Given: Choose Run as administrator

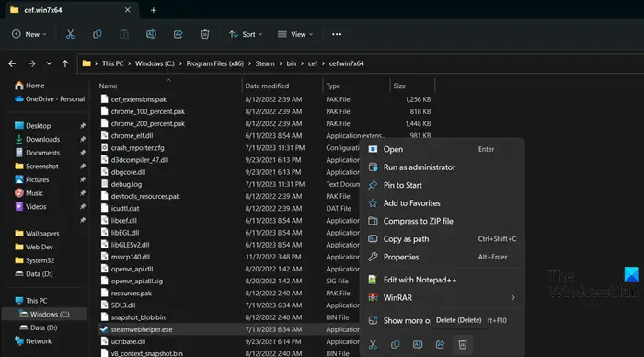Looking at the screenshot, I should 442,167.
